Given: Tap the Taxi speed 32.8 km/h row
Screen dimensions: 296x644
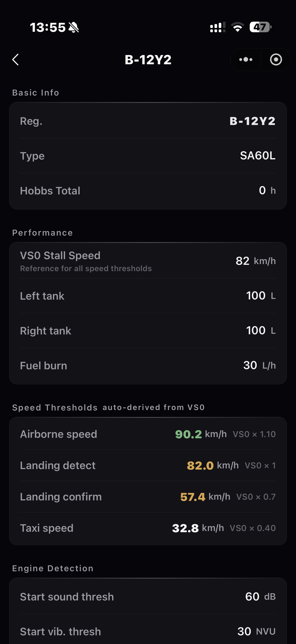Looking at the screenshot, I should (148, 528).
